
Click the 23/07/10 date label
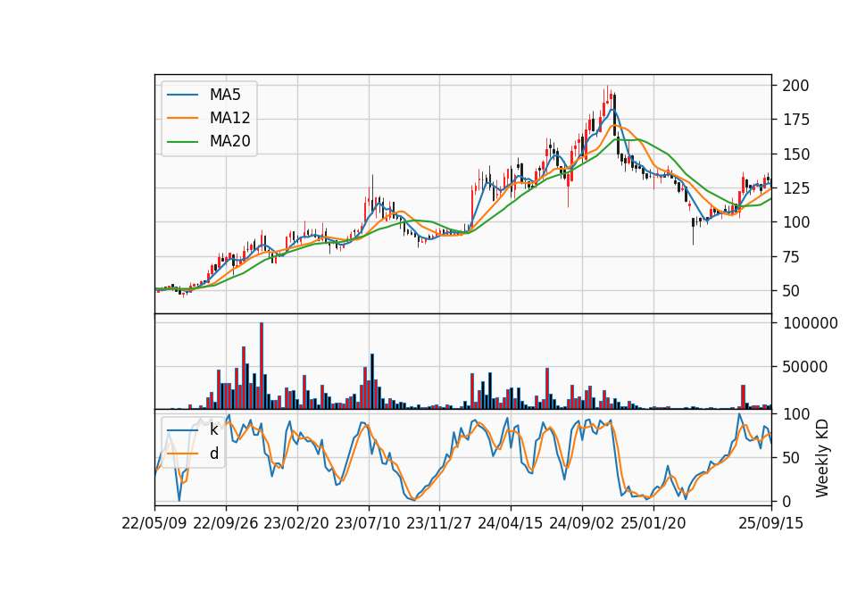pos(368,523)
